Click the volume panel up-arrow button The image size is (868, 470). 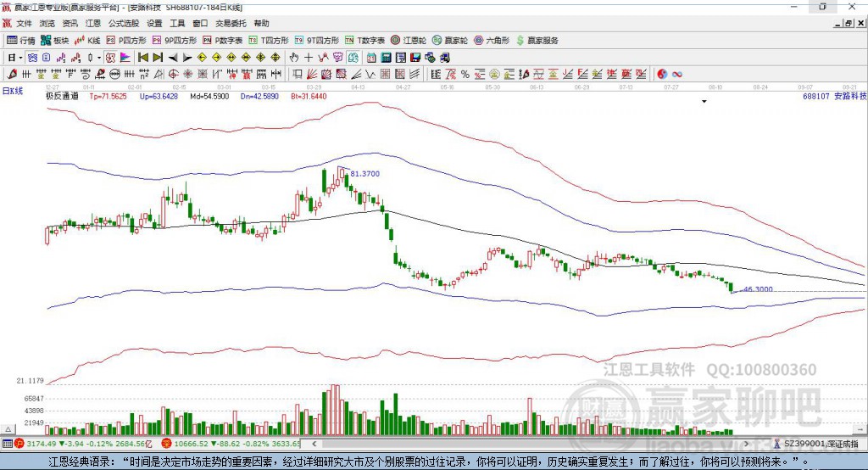(8, 429)
